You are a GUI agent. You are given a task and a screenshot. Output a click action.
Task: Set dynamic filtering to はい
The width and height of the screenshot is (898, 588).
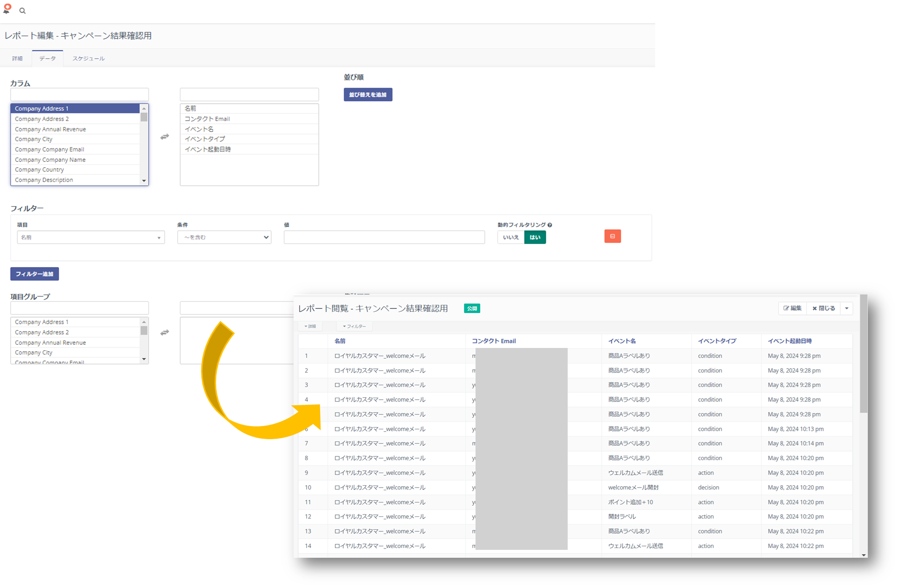click(x=535, y=237)
